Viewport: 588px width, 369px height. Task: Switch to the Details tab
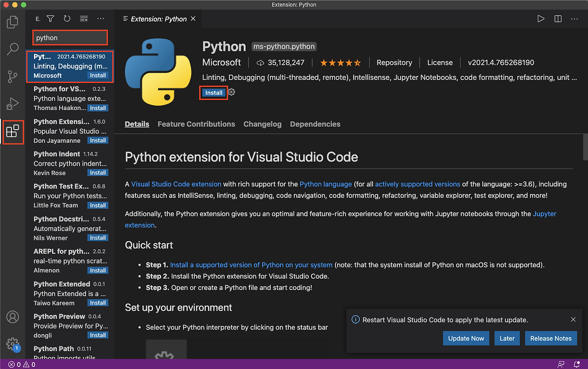pyautogui.click(x=137, y=124)
